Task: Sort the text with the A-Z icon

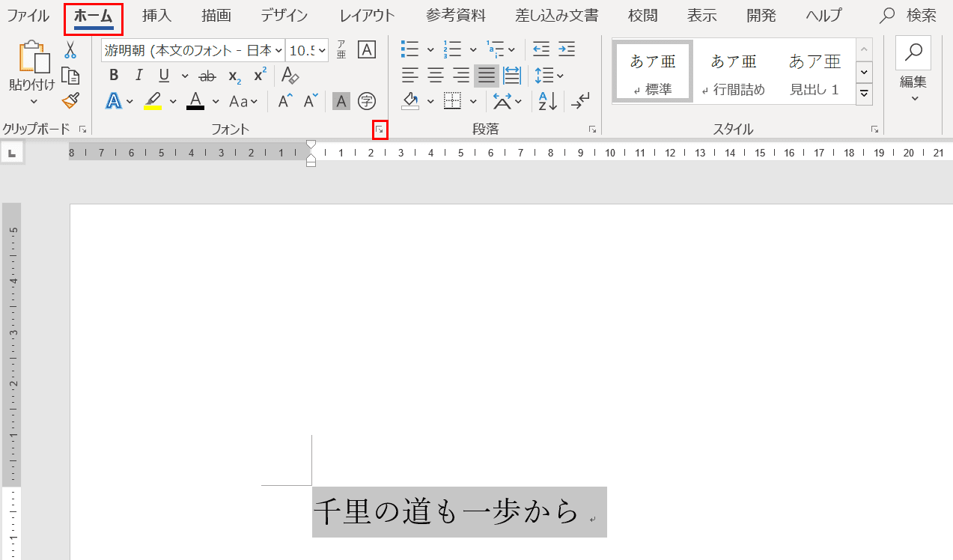Action: click(x=548, y=101)
